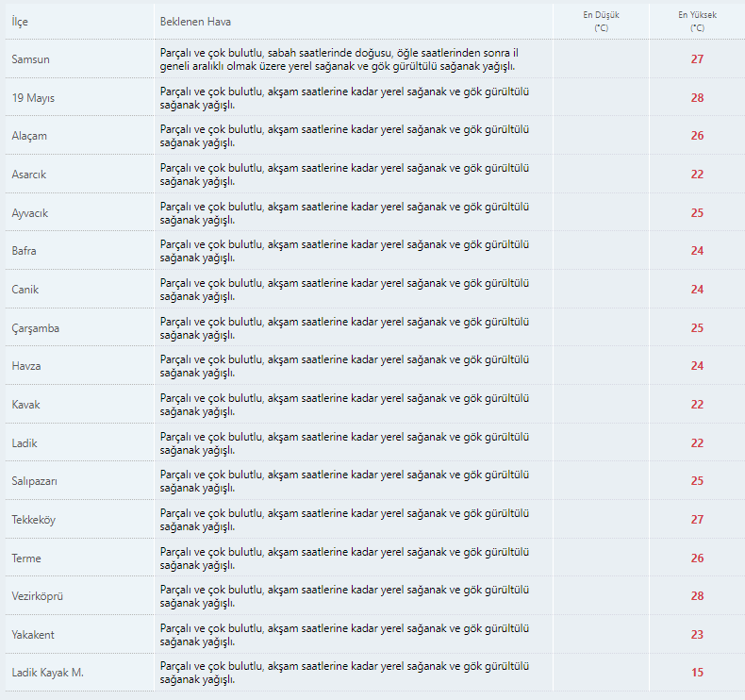The height and width of the screenshot is (700, 745).
Task: Click Ladik's high temperature 22
Action: pyautogui.click(x=697, y=442)
